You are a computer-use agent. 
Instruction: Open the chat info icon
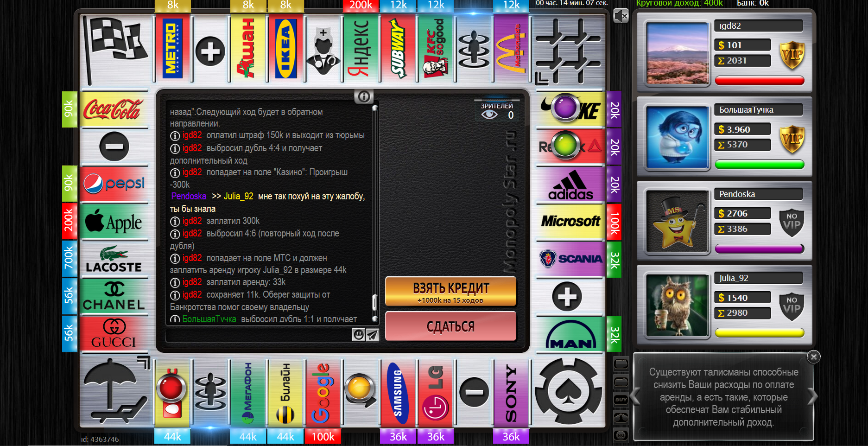click(364, 96)
